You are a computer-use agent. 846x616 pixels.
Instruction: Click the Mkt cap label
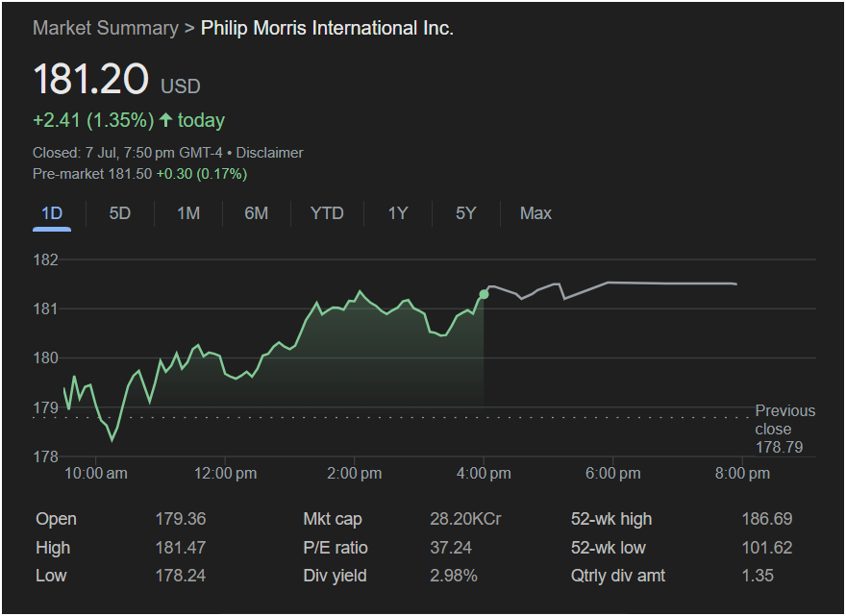(x=333, y=519)
